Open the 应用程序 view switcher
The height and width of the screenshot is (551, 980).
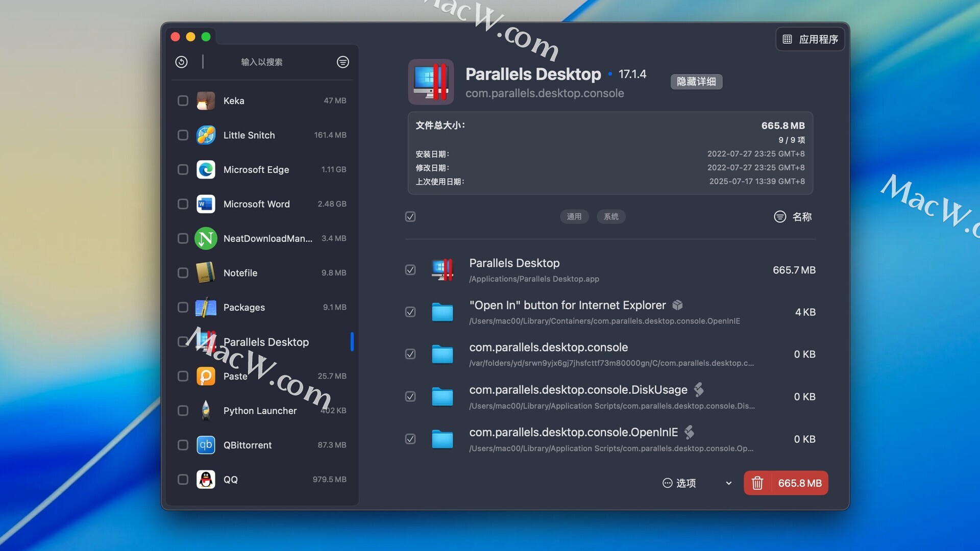[x=810, y=39]
